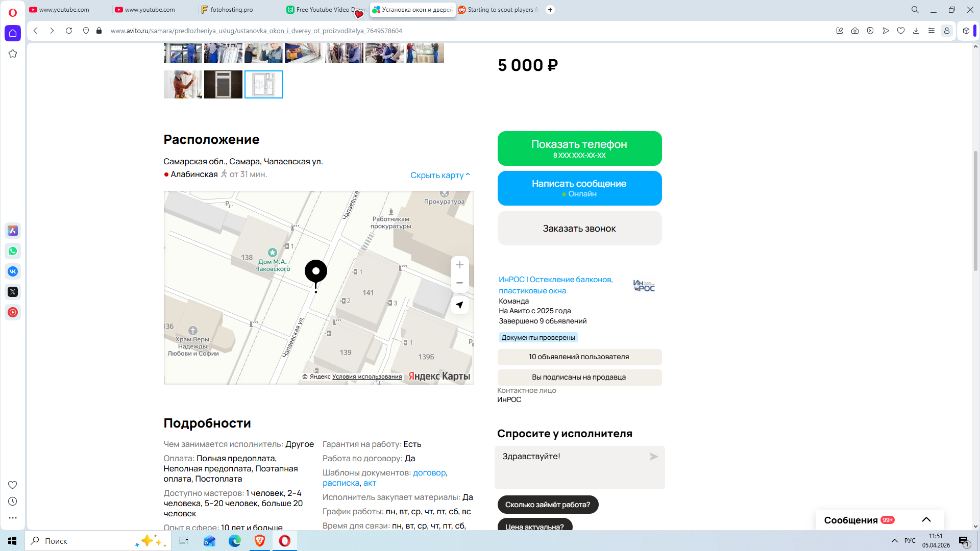Screen dimensions: 980x551
Task: Click the Opera snapshot camera icon
Action: pos(855,31)
